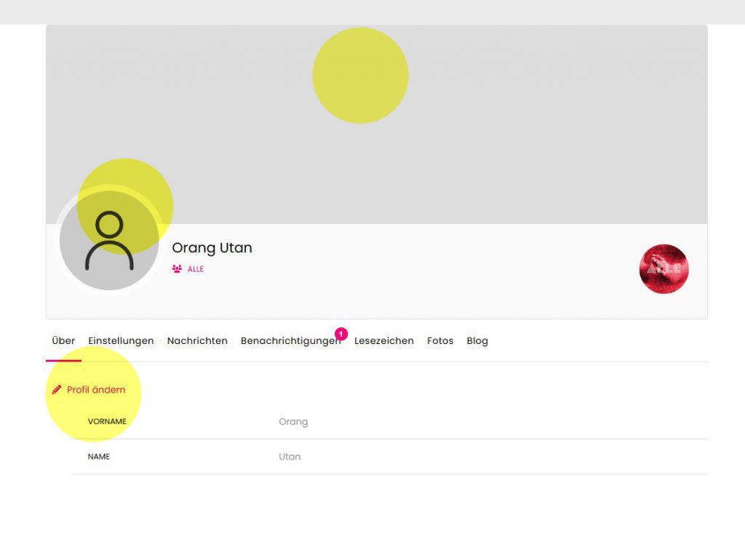Click the profile avatar placeholder icon
The width and height of the screenshot is (745, 560).
(109, 241)
